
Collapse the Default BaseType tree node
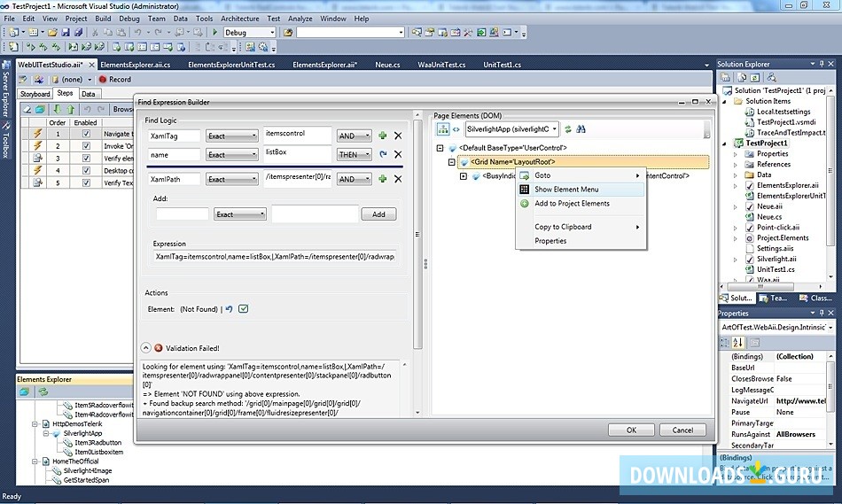coord(440,148)
